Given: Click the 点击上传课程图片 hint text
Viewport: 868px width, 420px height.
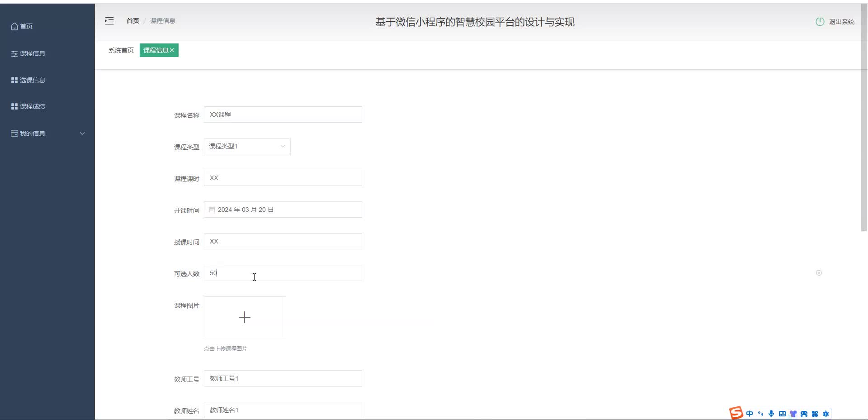Looking at the screenshot, I should [x=225, y=348].
